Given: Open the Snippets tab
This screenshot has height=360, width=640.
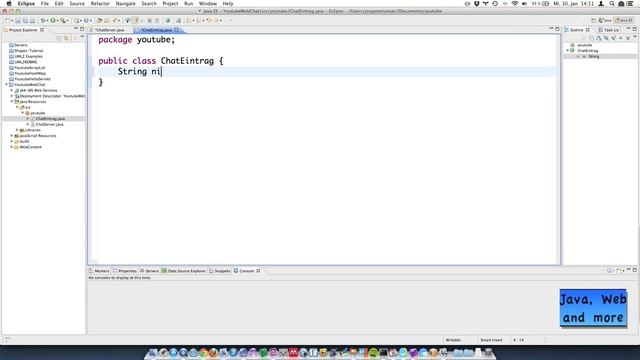Looking at the screenshot, I should (220, 271).
